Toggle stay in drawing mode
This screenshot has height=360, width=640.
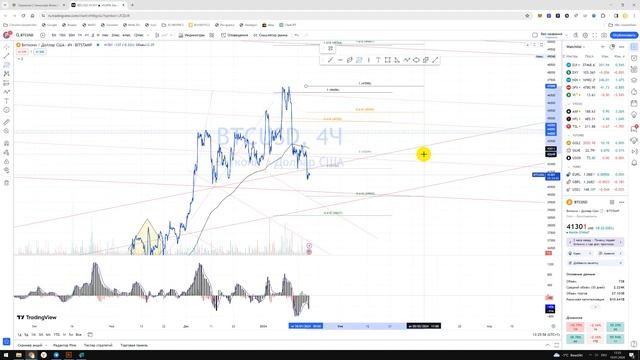(6, 152)
